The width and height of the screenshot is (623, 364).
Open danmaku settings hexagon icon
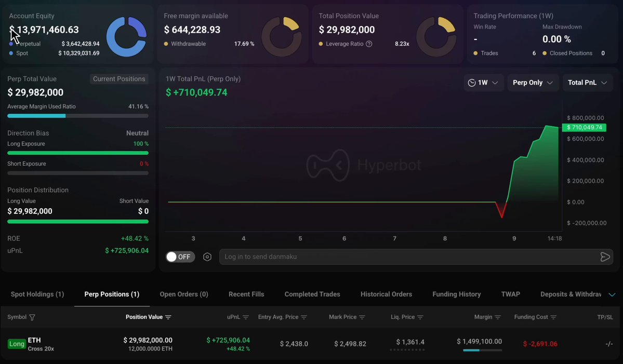207,257
